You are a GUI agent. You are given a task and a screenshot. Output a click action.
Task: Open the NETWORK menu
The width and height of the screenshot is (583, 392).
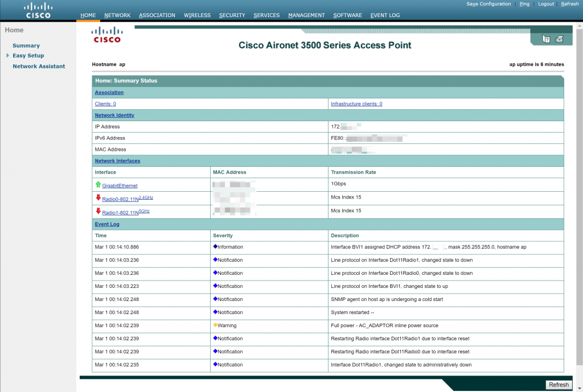point(117,15)
